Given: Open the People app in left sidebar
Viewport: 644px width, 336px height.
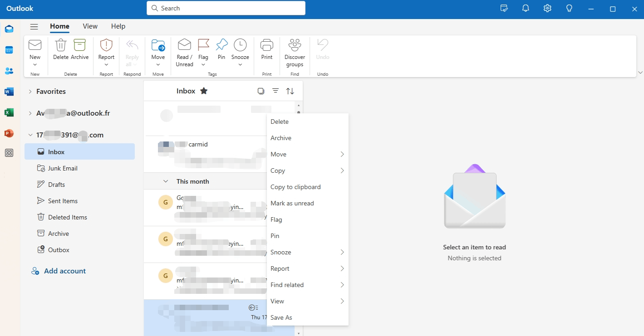Looking at the screenshot, I should coord(9,71).
